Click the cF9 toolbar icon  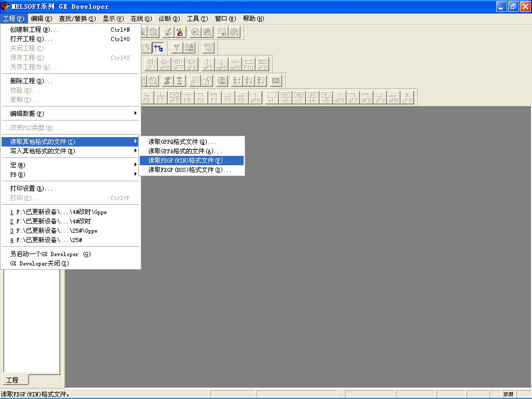pyautogui.click(x=407, y=97)
